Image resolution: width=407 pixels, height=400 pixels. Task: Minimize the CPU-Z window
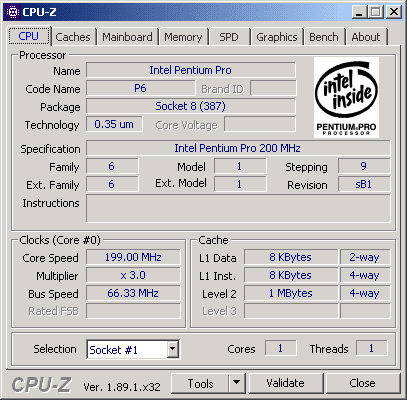click(359, 12)
